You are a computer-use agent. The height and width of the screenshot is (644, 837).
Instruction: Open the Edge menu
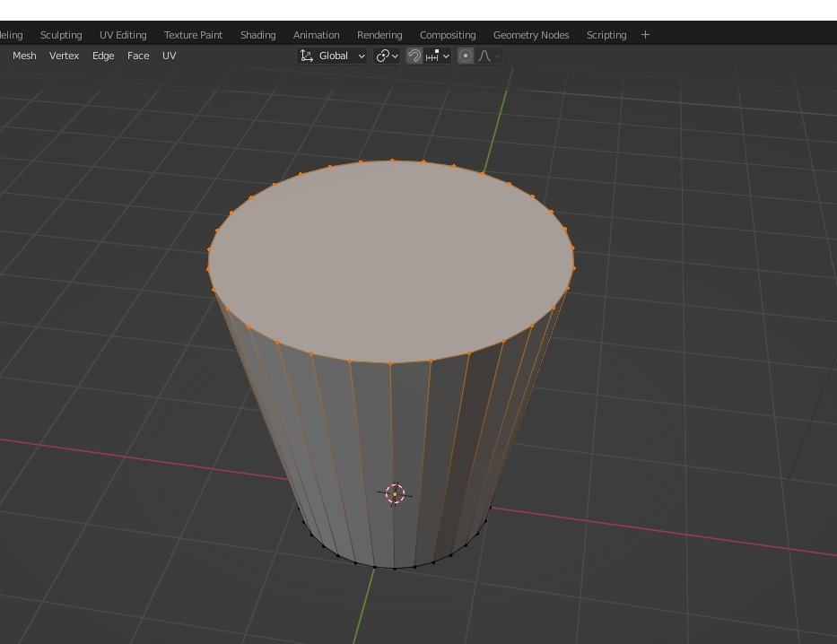pos(103,56)
